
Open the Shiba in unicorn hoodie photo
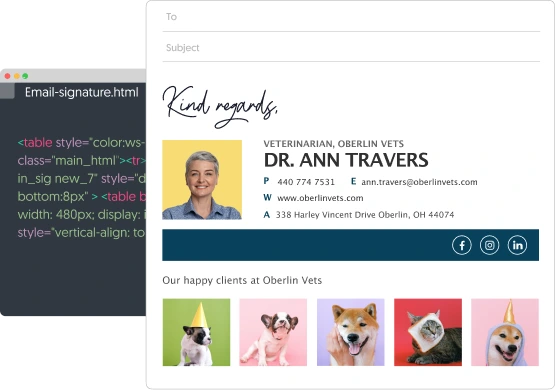[505, 332]
